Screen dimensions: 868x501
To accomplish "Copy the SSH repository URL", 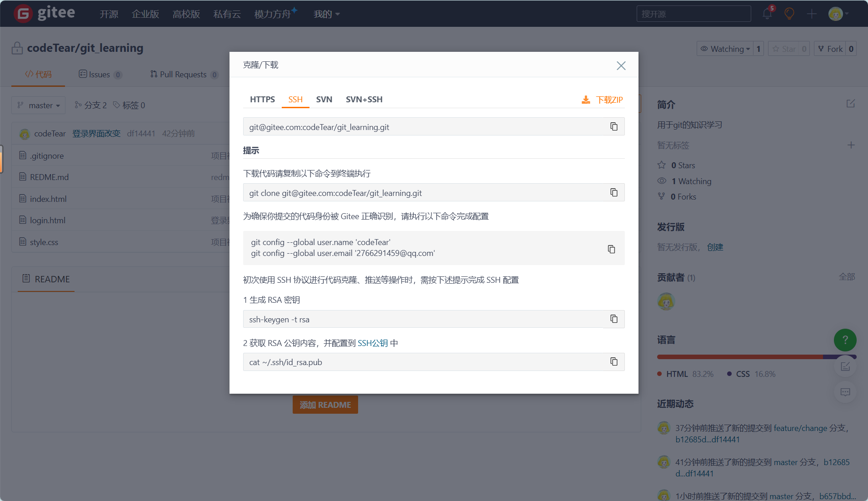I will tap(614, 126).
